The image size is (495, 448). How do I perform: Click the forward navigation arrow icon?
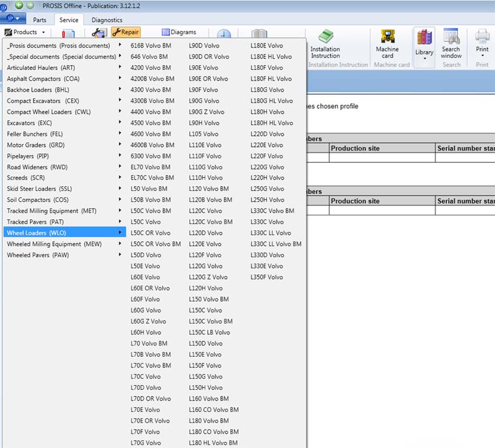click(30, 5)
